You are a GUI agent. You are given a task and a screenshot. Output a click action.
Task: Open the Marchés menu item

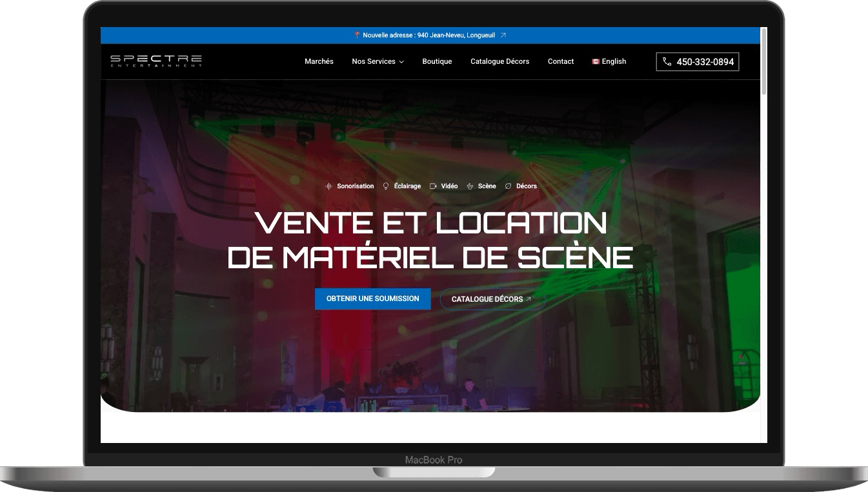319,61
